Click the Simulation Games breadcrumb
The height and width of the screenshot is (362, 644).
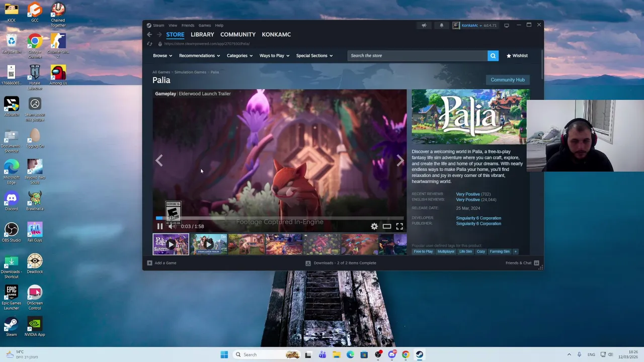(190, 72)
